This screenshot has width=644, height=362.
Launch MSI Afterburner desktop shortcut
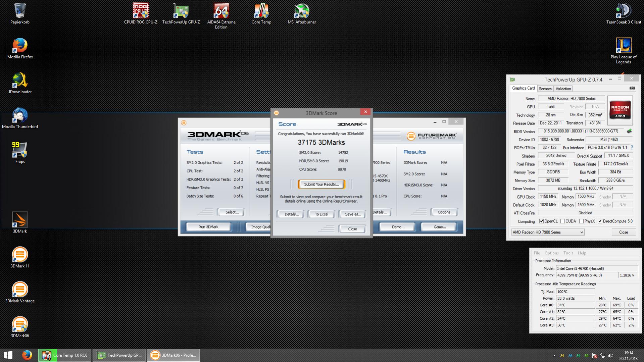pyautogui.click(x=302, y=14)
